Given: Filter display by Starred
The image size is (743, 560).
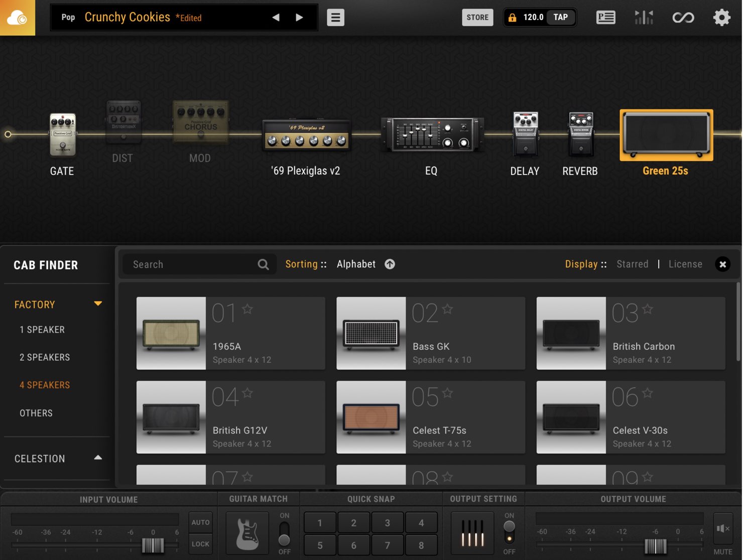Looking at the screenshot, I should pos(632,264).
